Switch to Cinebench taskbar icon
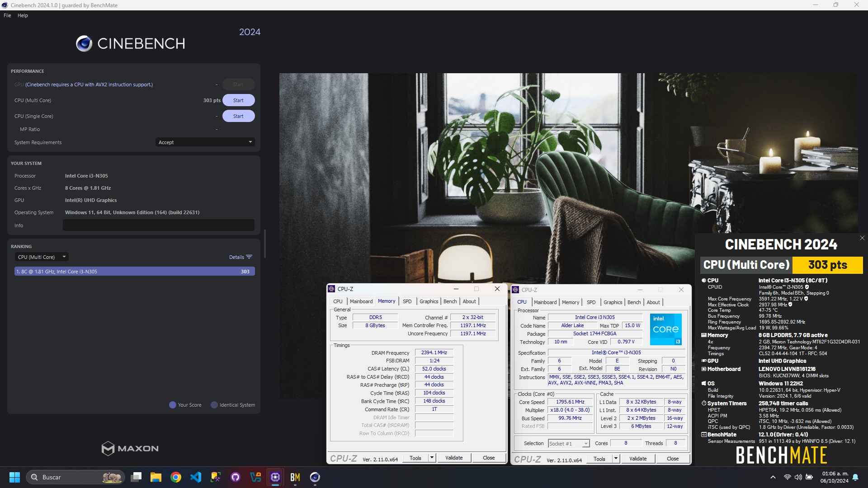The image size is (868, 488). [x=315, y=477]
